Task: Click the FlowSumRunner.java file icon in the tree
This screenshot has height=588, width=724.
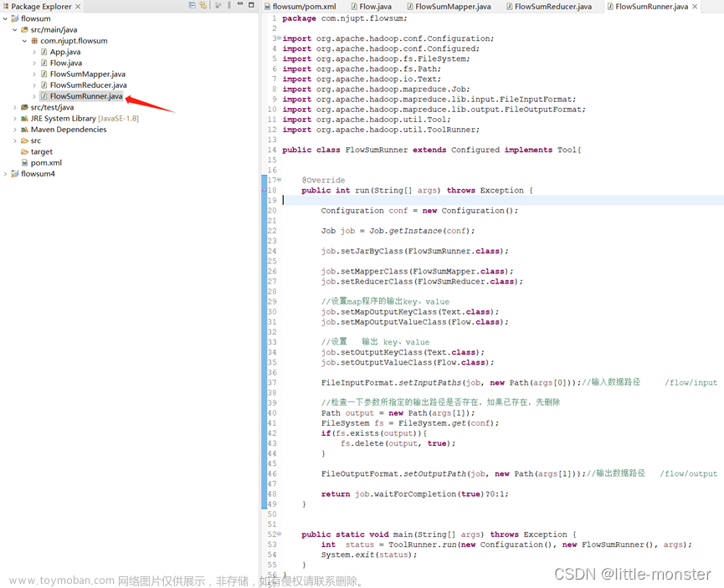Action: pos(44,96)
